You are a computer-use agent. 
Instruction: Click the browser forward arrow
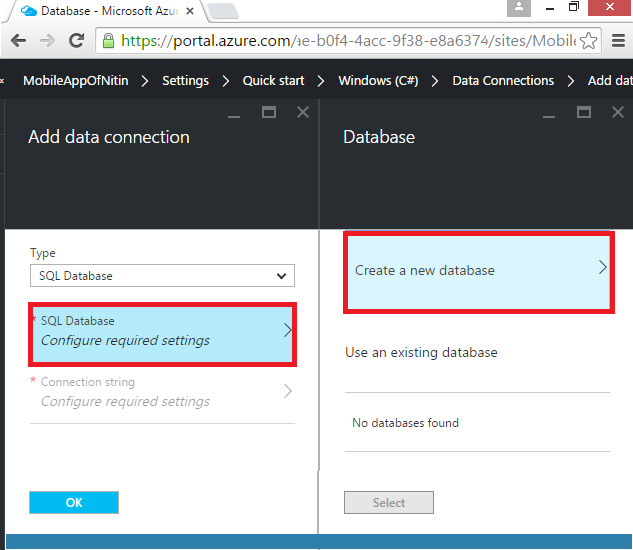coord(47,41)
